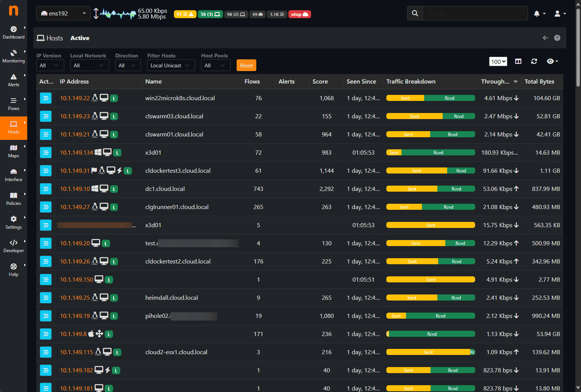Switch to the Active tab
Screen dimensions: 581x392
80,38
